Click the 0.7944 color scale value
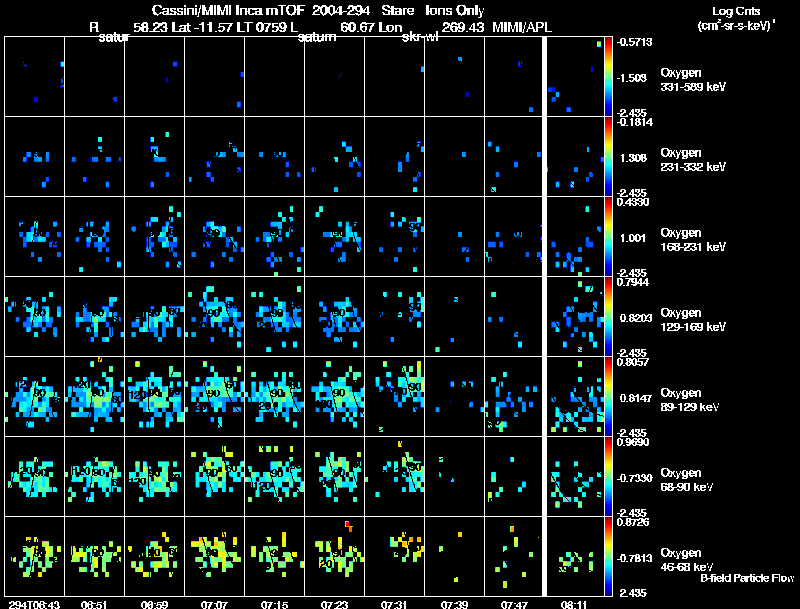The image size is (800, 609). pos(633,282)
